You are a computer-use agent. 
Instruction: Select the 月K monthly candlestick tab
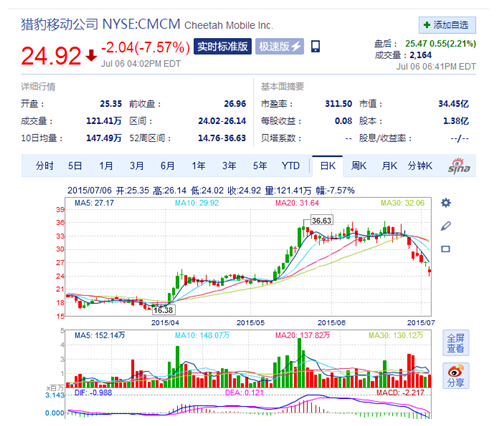(x=389, y=166)
